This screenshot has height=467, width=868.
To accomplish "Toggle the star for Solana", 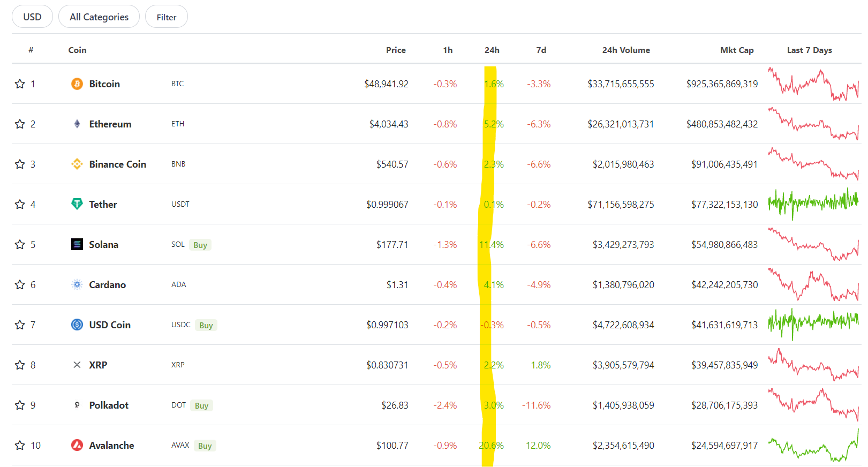I will [20, 244].
